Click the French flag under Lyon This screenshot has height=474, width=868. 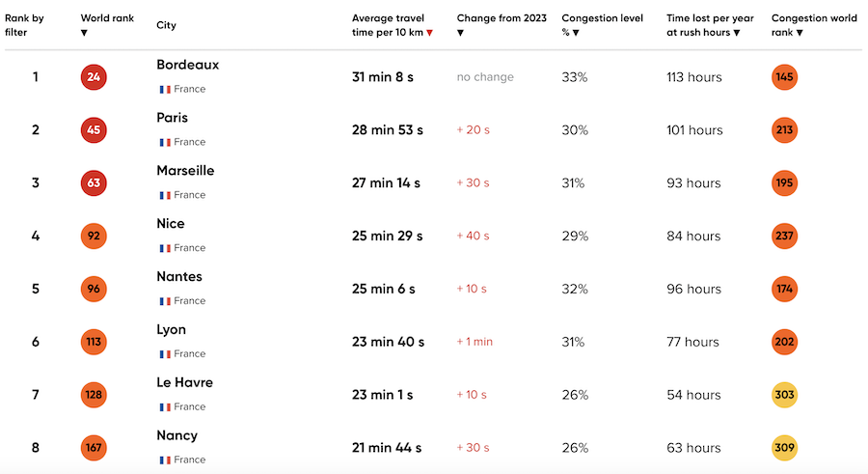[x=165, y=354]
